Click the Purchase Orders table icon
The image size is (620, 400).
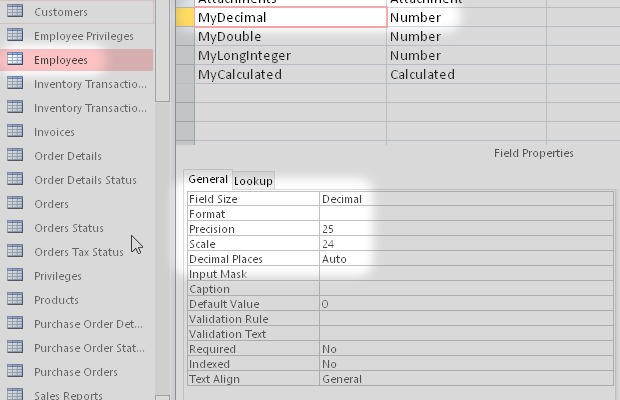(15, 372)
